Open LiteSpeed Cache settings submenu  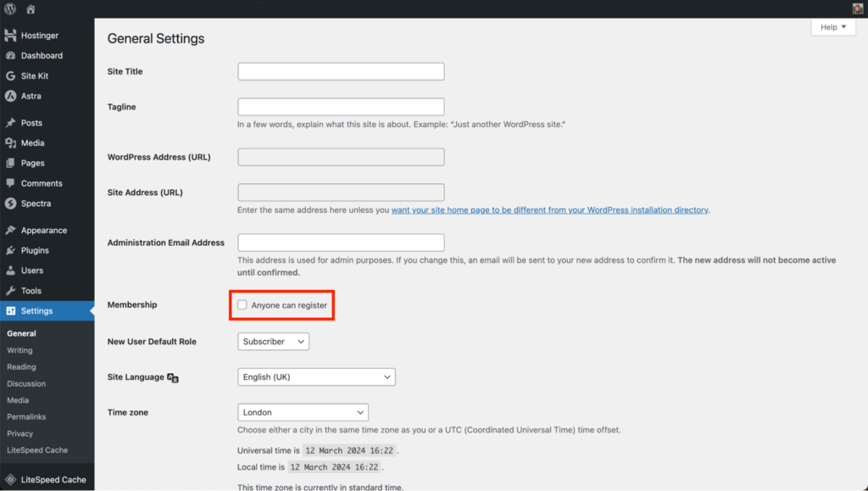tap(37, 450)
